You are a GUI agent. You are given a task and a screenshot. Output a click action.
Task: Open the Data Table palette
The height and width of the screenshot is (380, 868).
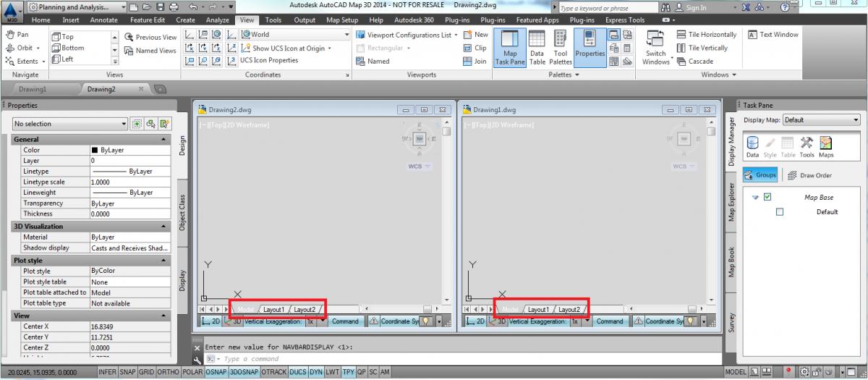point(537,48)
